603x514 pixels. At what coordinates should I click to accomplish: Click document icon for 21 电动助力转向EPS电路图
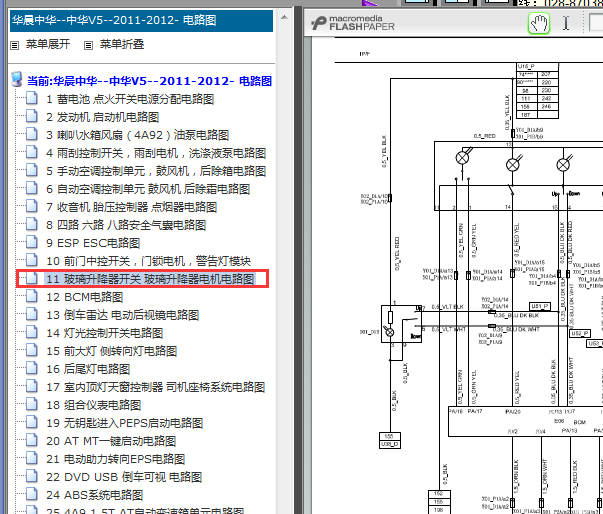[x=32, y=458]
